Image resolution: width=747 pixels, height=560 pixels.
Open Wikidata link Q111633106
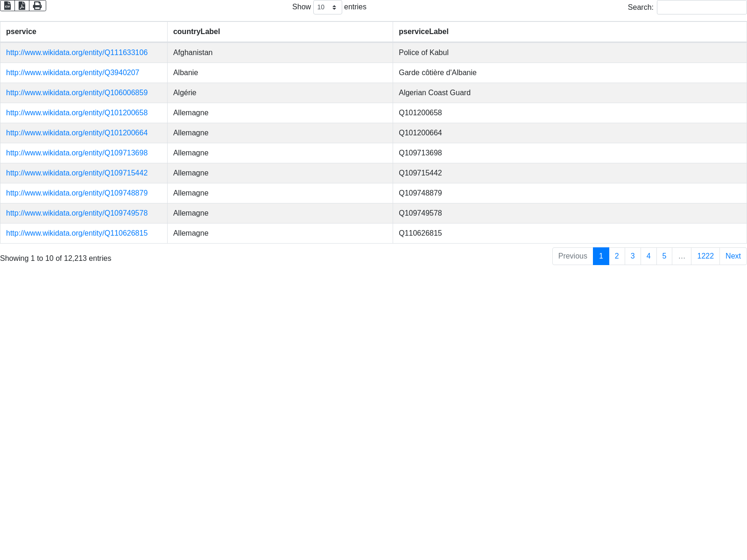pyautogui.click(x=77, y=53)
